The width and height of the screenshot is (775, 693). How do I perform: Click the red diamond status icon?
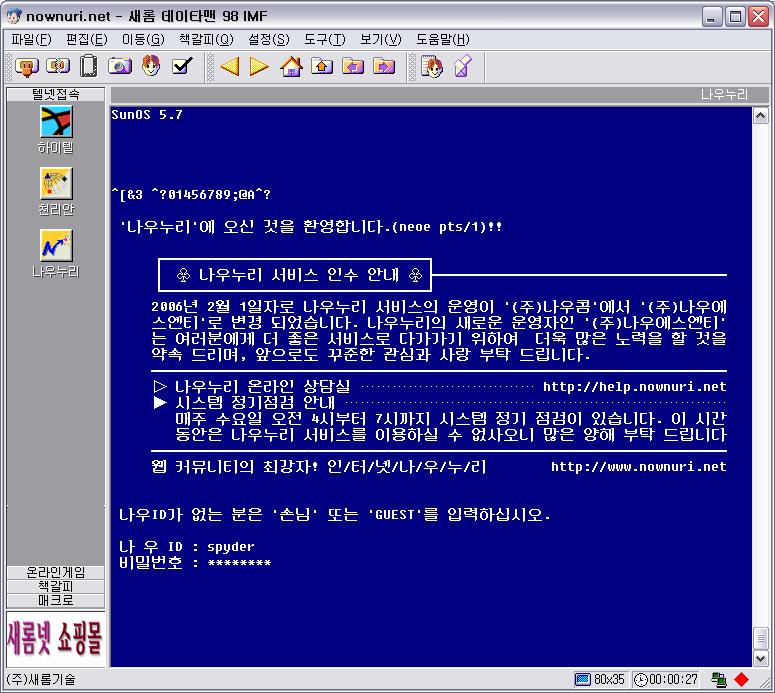[x=741, y=680]
